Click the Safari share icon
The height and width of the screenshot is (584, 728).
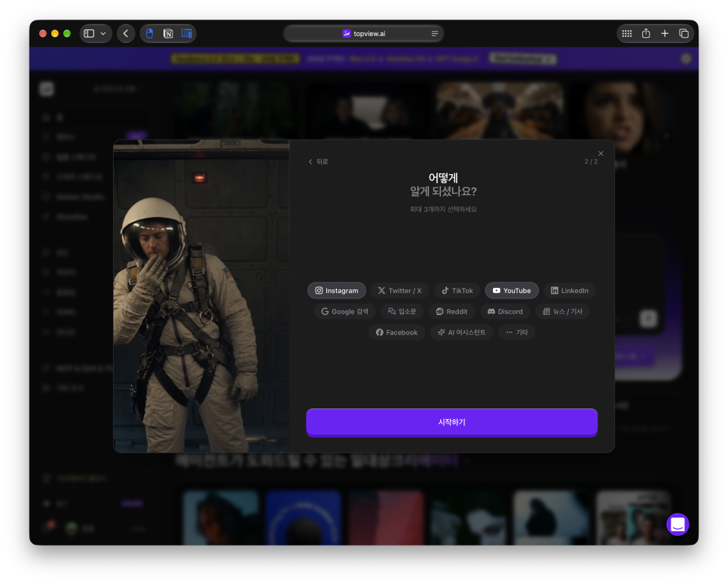[646, 33]
